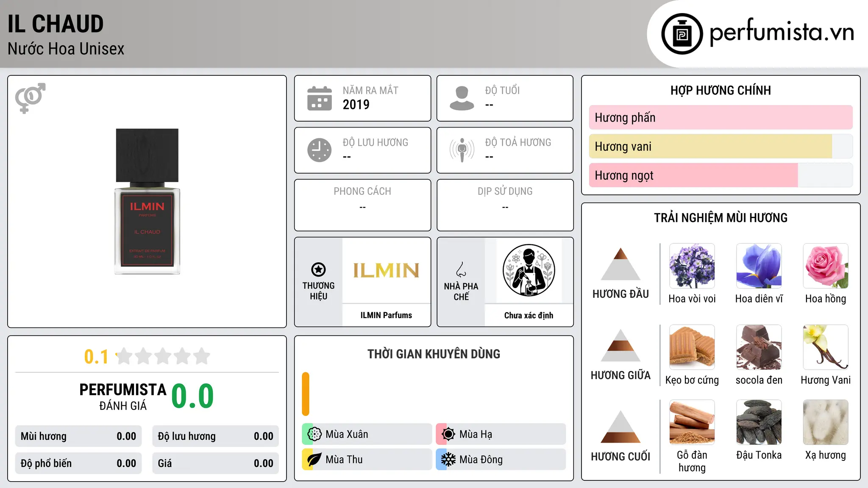Click the Hương cuối pyramid icon
Image resolution: width=868 pixels, height=488 pixels.
click(x=620, y=427)
